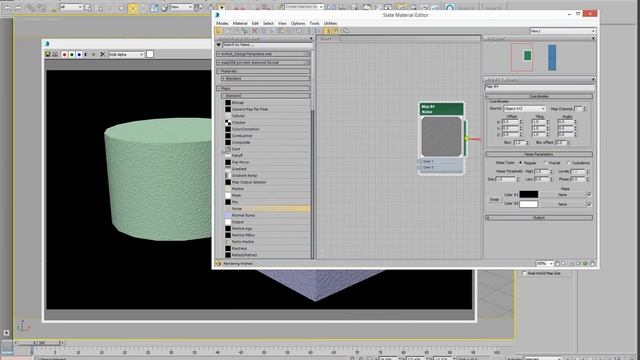
Task: Select the Fractal noise type
Action: [546, 163]
